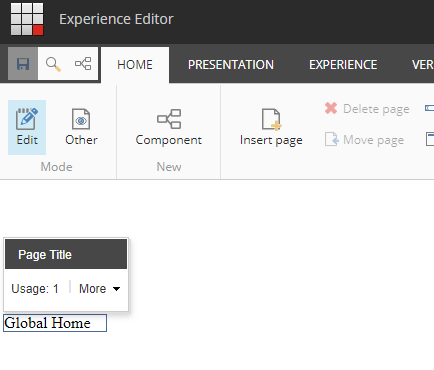The width and height of the screenshot is (434, 370).
Task: Switch to the EXPERIENCE tab
Action: [x=343, y=65]
